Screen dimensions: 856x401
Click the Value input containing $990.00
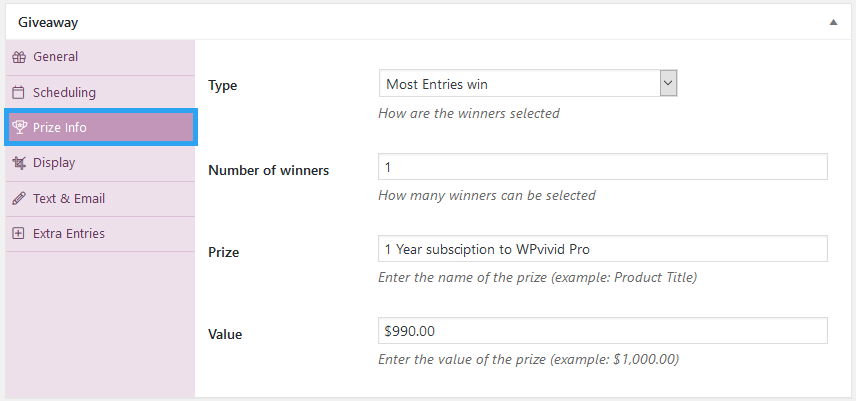pos(603,331)
